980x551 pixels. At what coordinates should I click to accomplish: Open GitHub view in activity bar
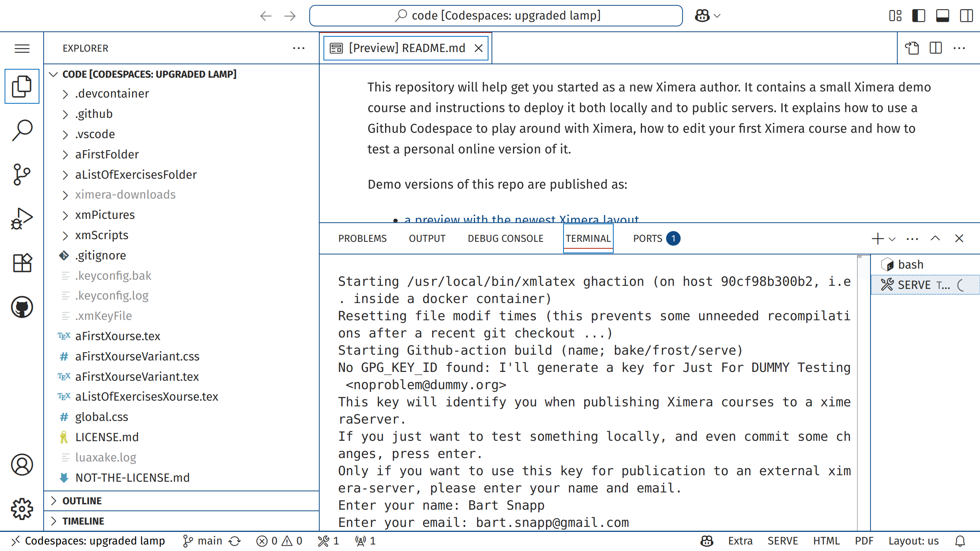22,307
